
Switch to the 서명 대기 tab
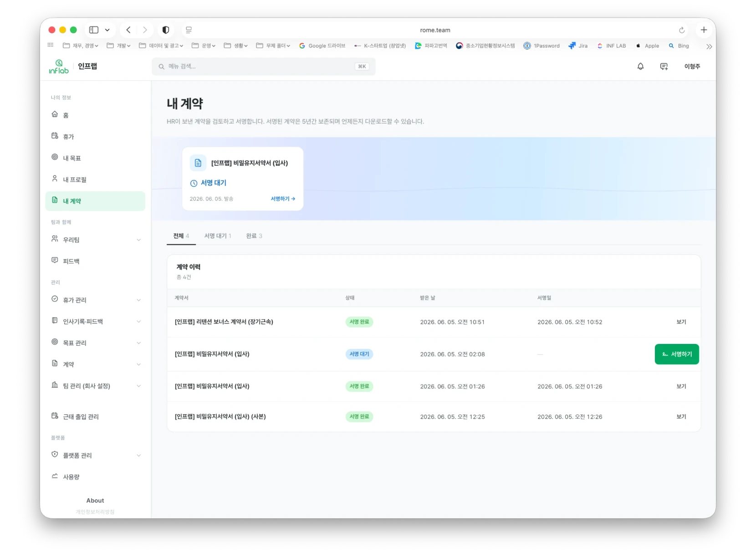tap(218, 236)
